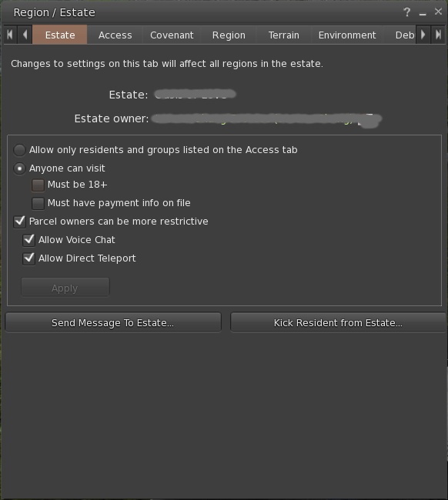Close the Region / Estate window
Viewport: 448px width, 500px height.
point(438,12)
